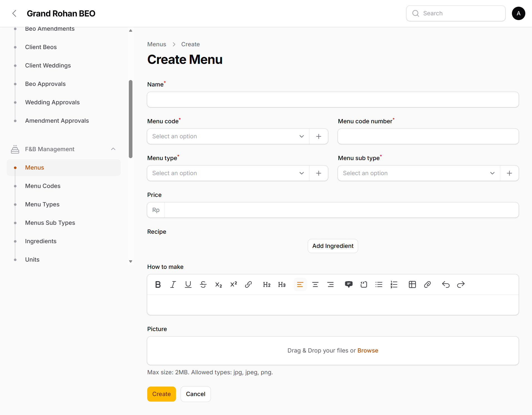Insert a code block
Image resolution: width=532 pixels, height=415 pixels.
pos(364,284)
